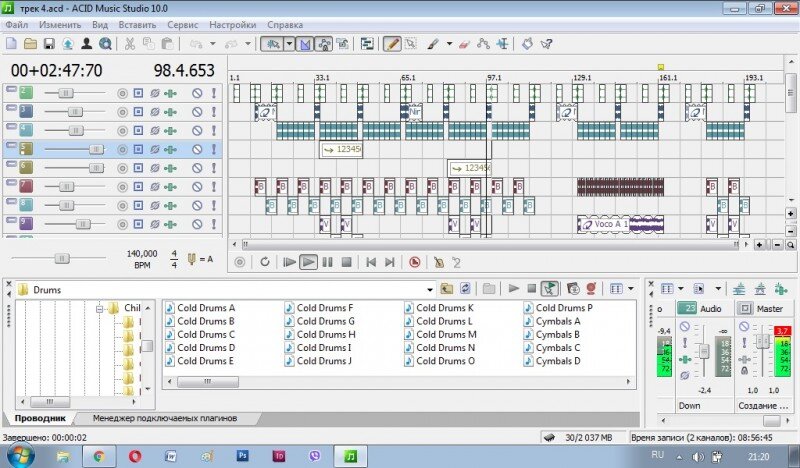
Task: Solo track 3 with its exclamation button
Action: tap(214, 112)
